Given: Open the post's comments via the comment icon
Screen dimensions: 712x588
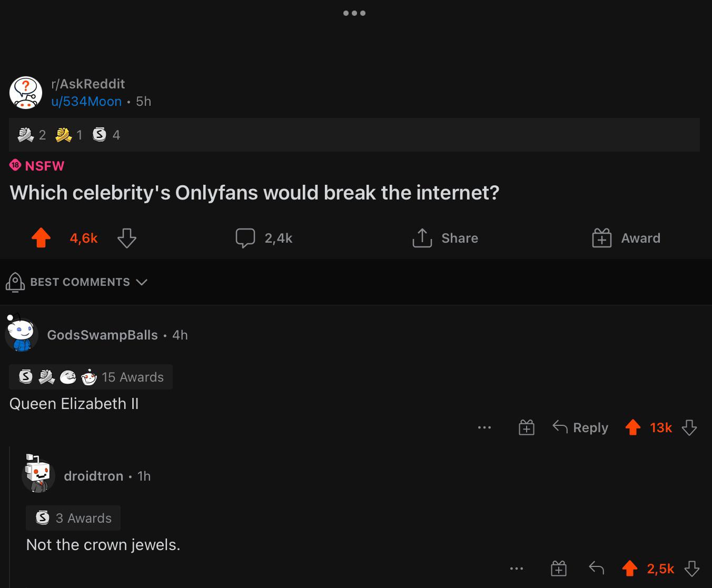Looking at the screenshot, I should pos(245,238).
